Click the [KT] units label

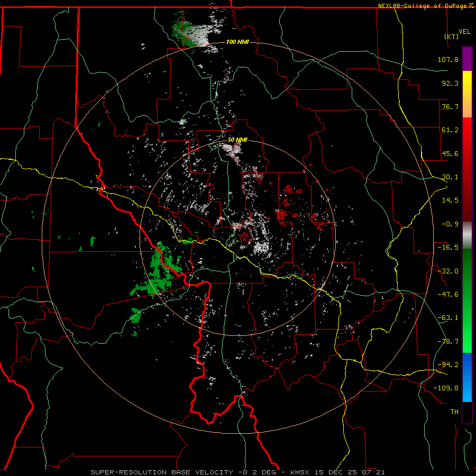451,36
